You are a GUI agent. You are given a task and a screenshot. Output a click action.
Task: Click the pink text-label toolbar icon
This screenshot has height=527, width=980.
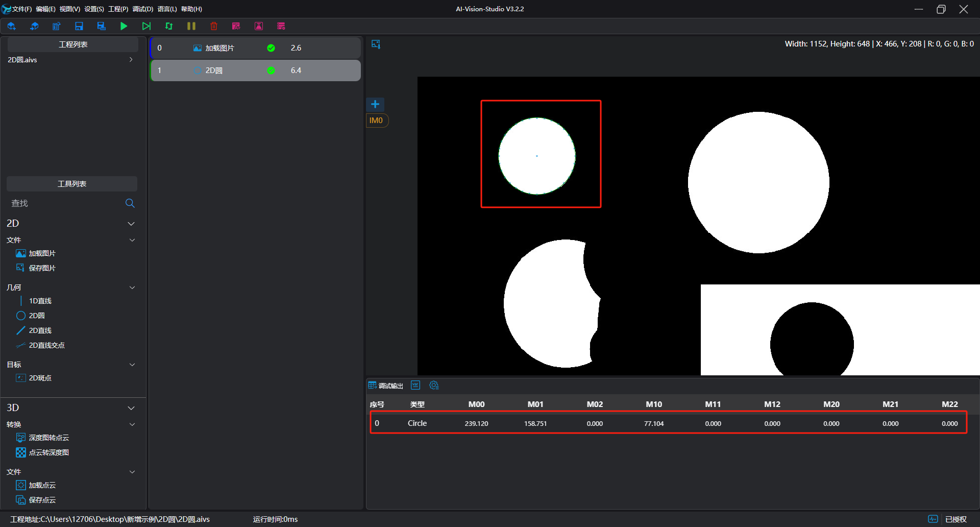point(236,26)
